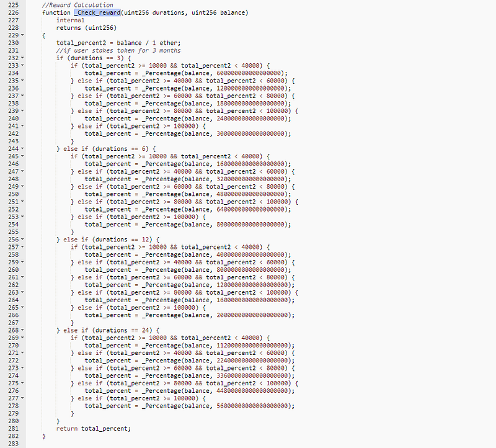
Task: Click line number 281 in the gutter
Action: pyautogui.click(x=11, y=428)
